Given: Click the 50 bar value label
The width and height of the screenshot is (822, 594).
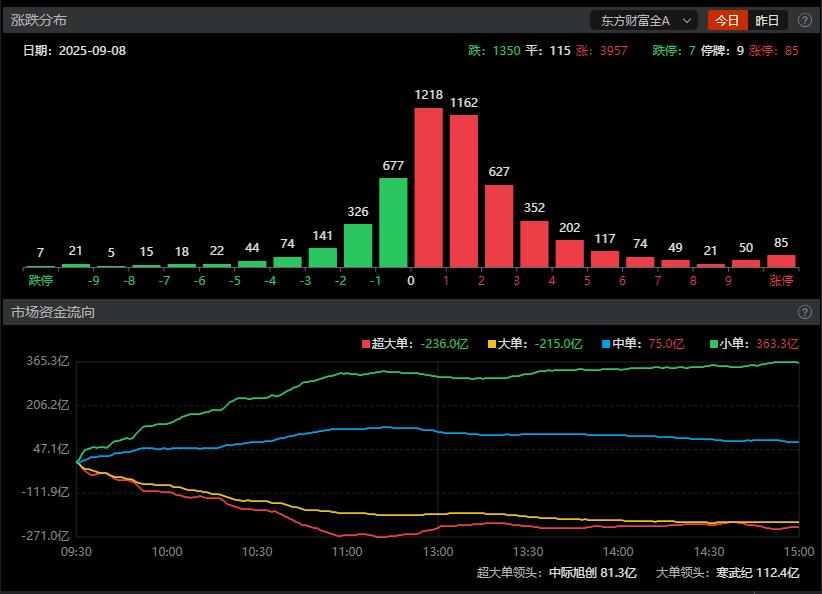Looking at the screenshot, I should tap(746, 247).
